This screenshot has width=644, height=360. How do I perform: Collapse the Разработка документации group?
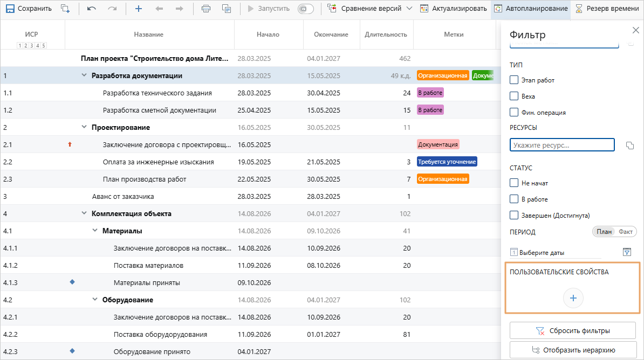[x=84, y=75]
